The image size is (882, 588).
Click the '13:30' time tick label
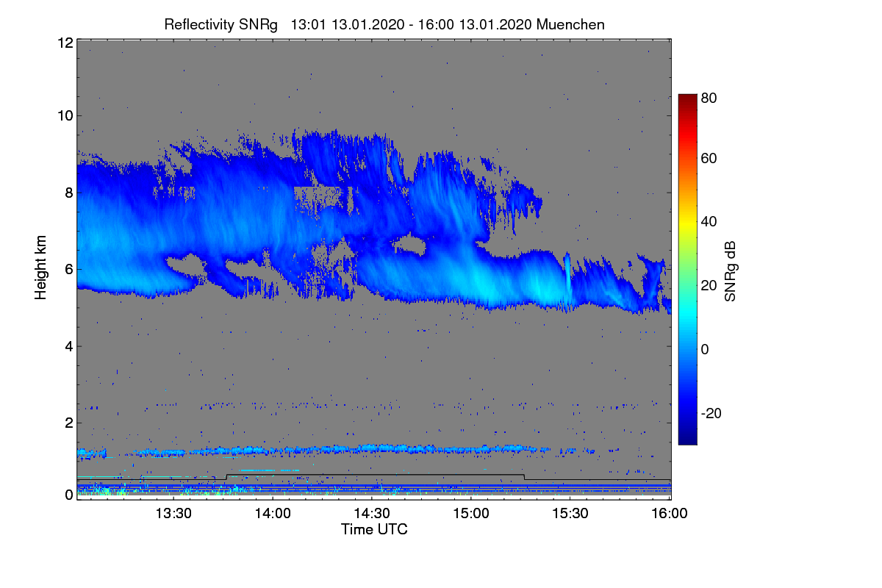tap(174, 514)
